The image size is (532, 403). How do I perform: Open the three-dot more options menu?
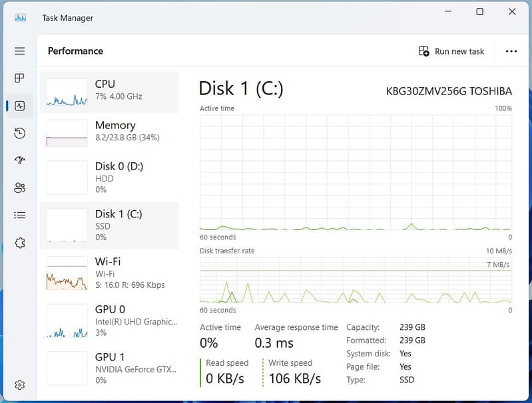pos(511,51)
